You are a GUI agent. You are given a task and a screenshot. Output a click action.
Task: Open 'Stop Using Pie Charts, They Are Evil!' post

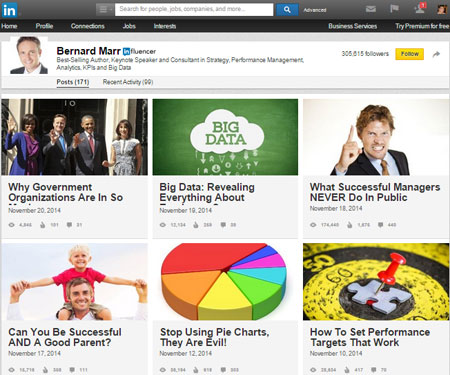214,337
